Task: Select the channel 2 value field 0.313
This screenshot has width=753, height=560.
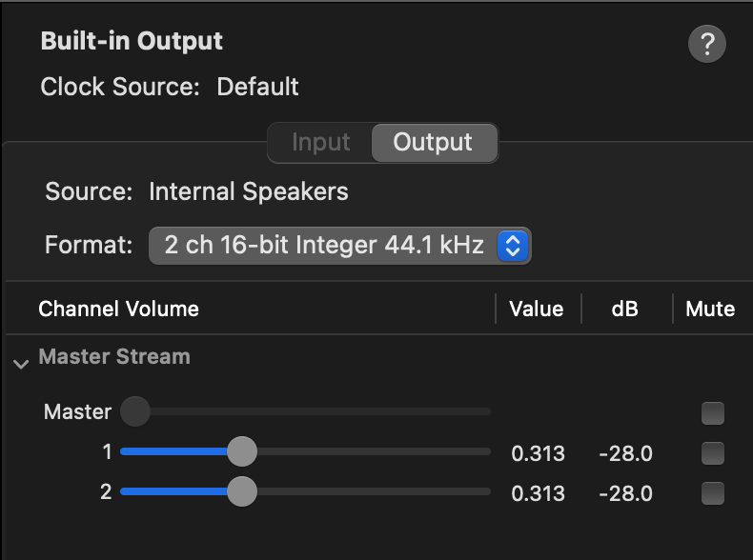Action: pyautogui.click(x=538, y=493)
